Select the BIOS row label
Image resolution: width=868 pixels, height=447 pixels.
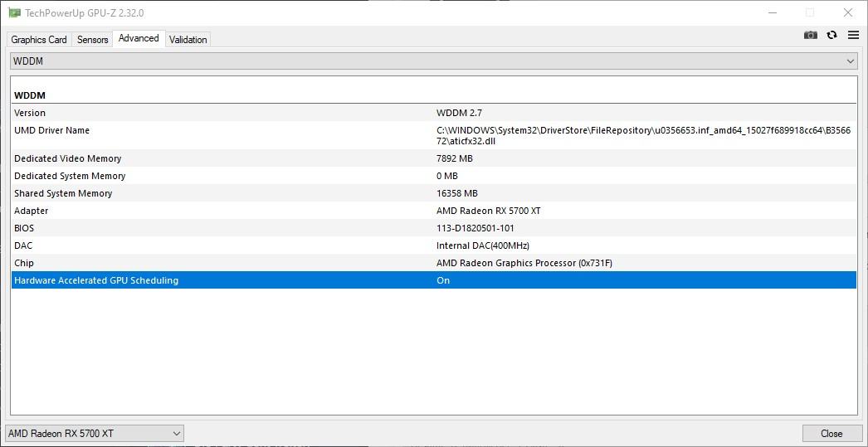(24, 229)
